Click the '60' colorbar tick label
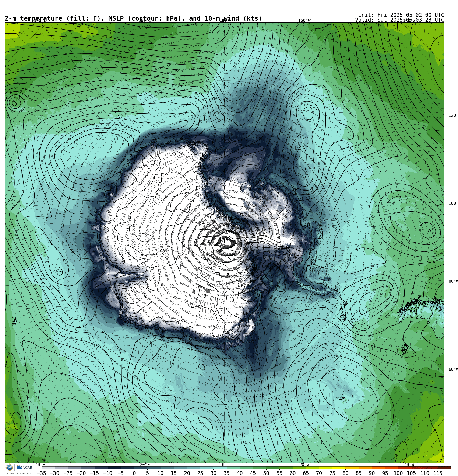 point(292,473)
